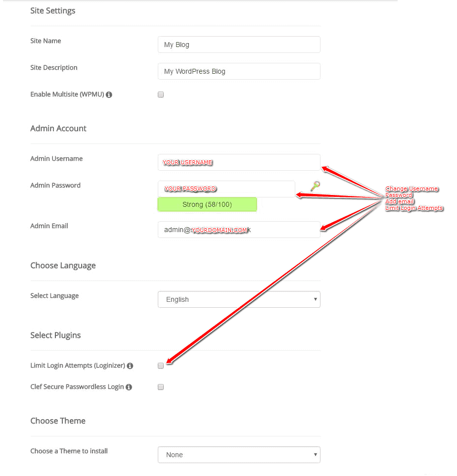View info about Enable Multisite (WPMU)

tap(109, 94)
